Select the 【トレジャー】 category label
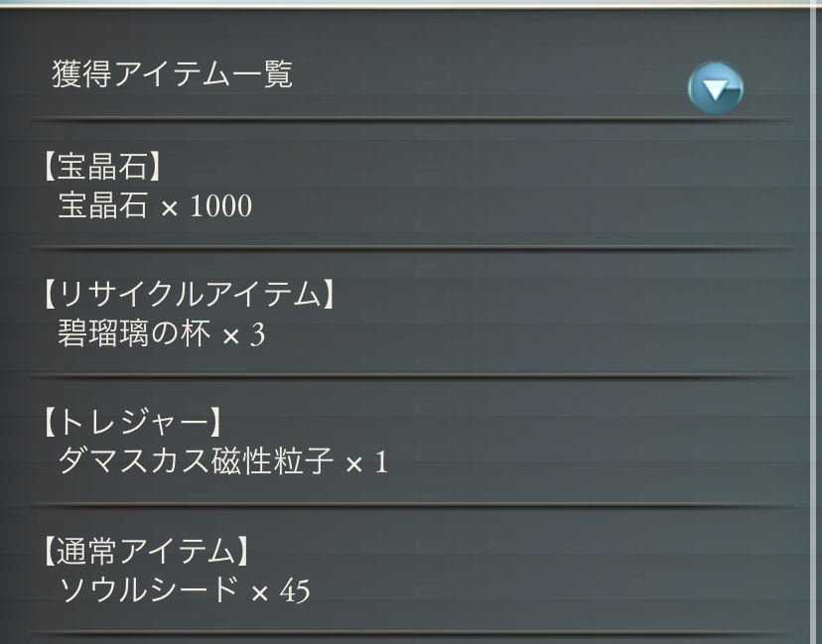 click(x=129, y=423)
